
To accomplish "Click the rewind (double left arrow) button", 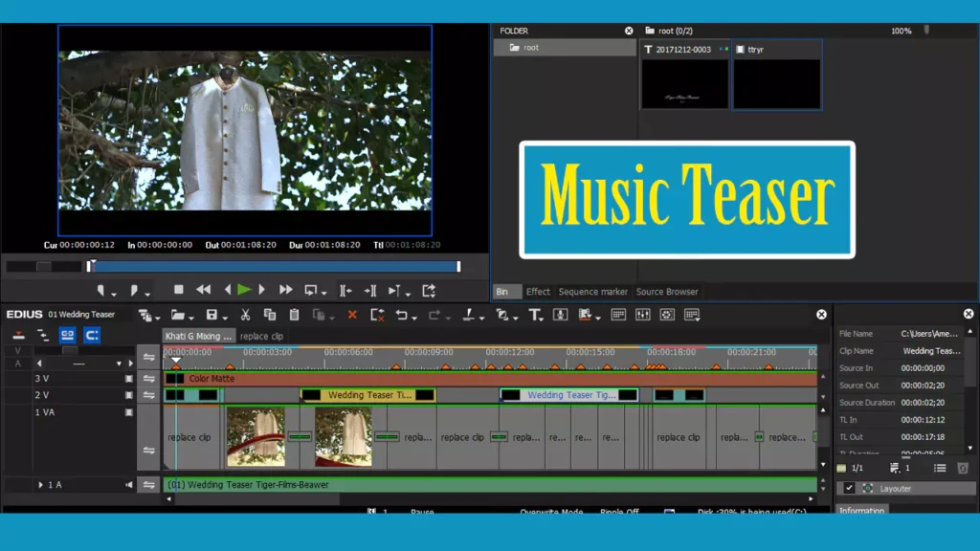I will [x=203, y=290].
